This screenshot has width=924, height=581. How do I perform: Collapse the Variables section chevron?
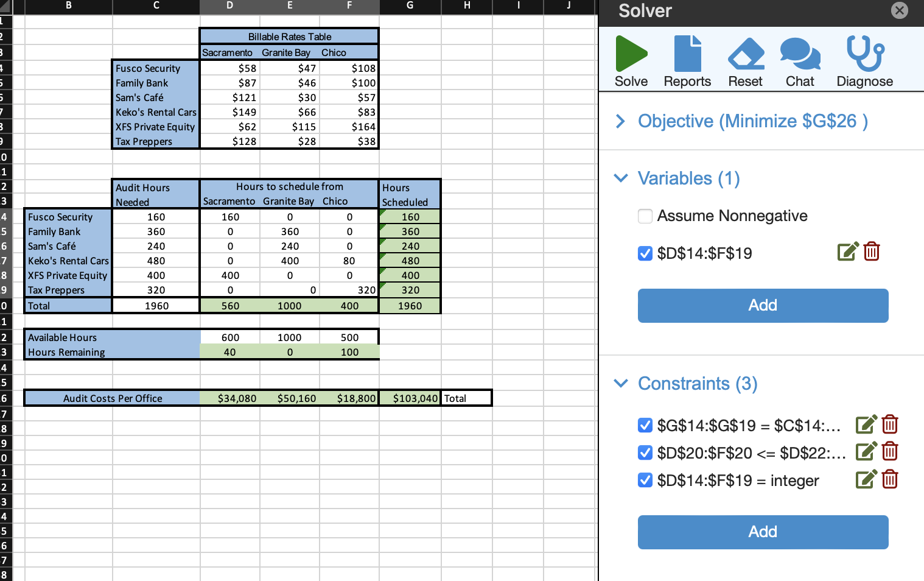point(621,178)
